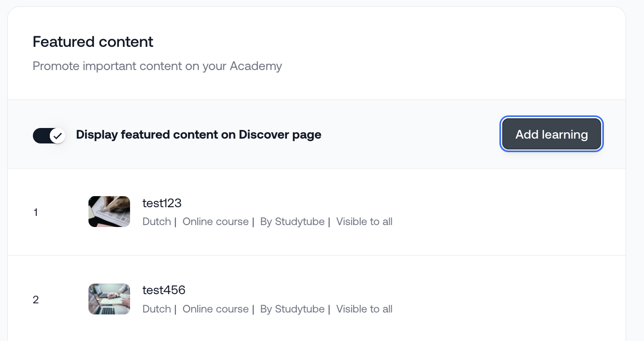Click the 'Display featured content on Discover page' label
644x341 pixels.
point(199,135)
